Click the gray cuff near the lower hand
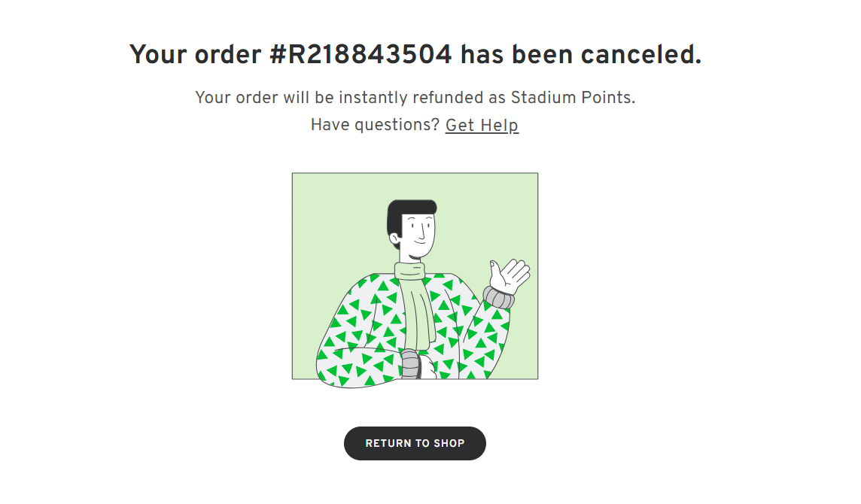Viewport: 861px width, 504px height. pyautogui.click(x=410, y=363)
